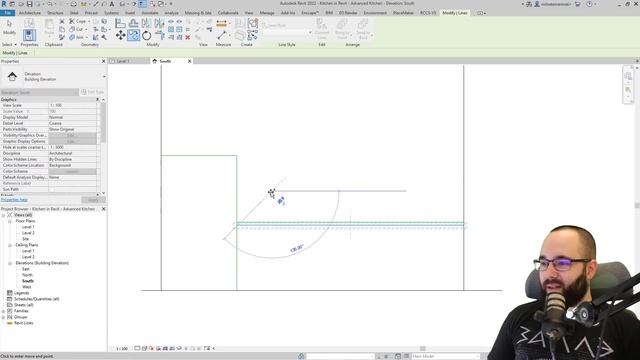Open the Elevation: South instance filter dropdown
This screenshot has width=640, height=360.
tap(39, 92)
